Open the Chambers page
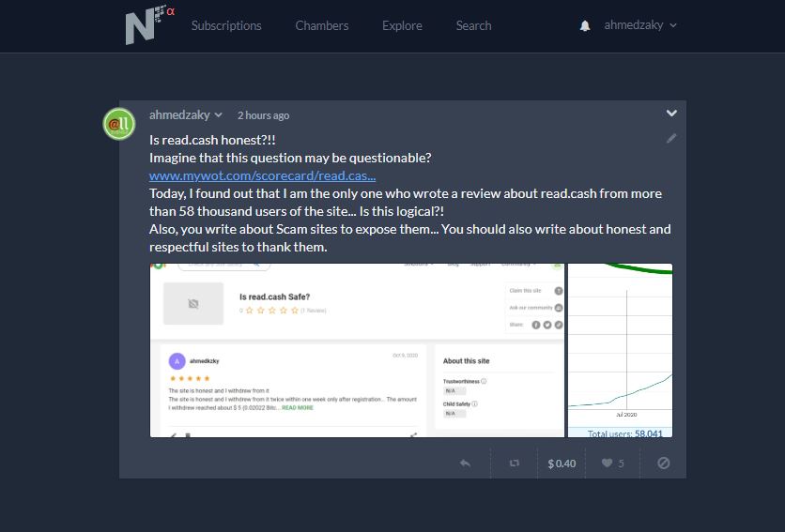 [322, 25]
